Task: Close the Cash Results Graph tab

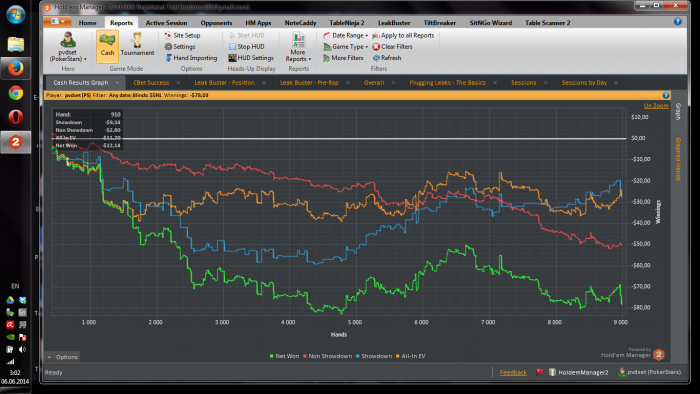Action: pyautogui.click(x=117, y=83)
